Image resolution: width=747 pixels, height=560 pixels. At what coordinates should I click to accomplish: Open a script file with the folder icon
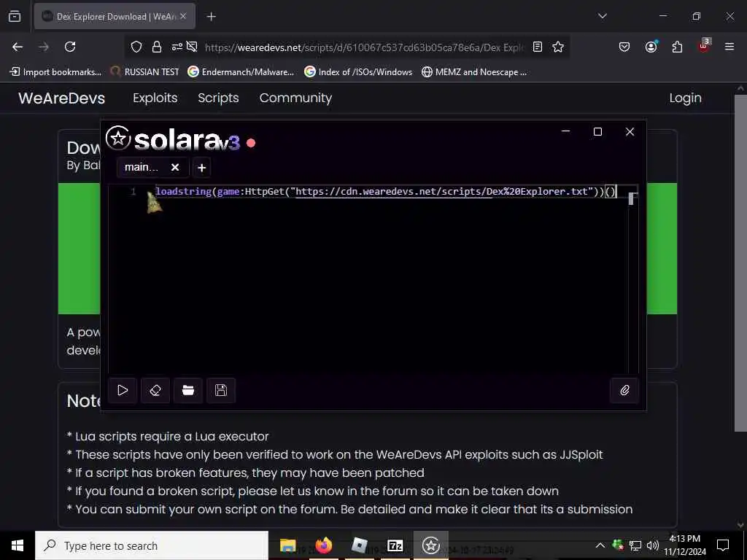pos(188,391)
